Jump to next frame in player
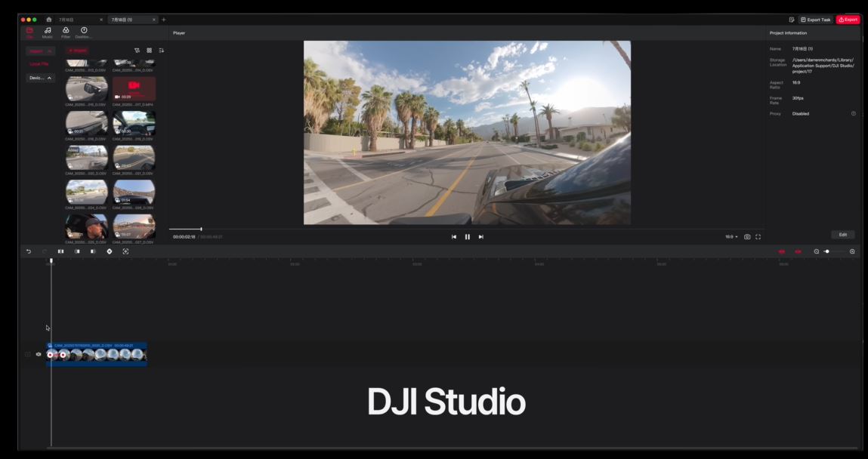The height and width of the screenshot is (459, 868). 481,237
